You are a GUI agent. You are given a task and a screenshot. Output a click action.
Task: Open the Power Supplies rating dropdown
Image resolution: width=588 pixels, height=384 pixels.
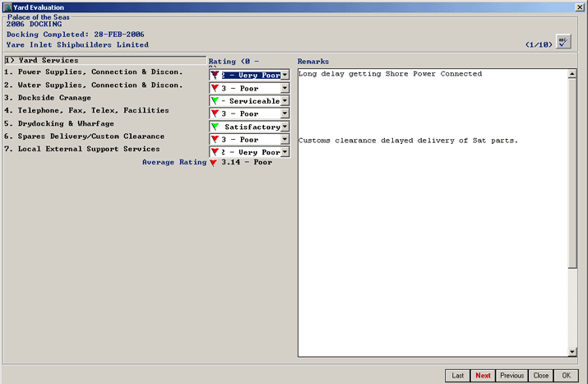[285, 75]
